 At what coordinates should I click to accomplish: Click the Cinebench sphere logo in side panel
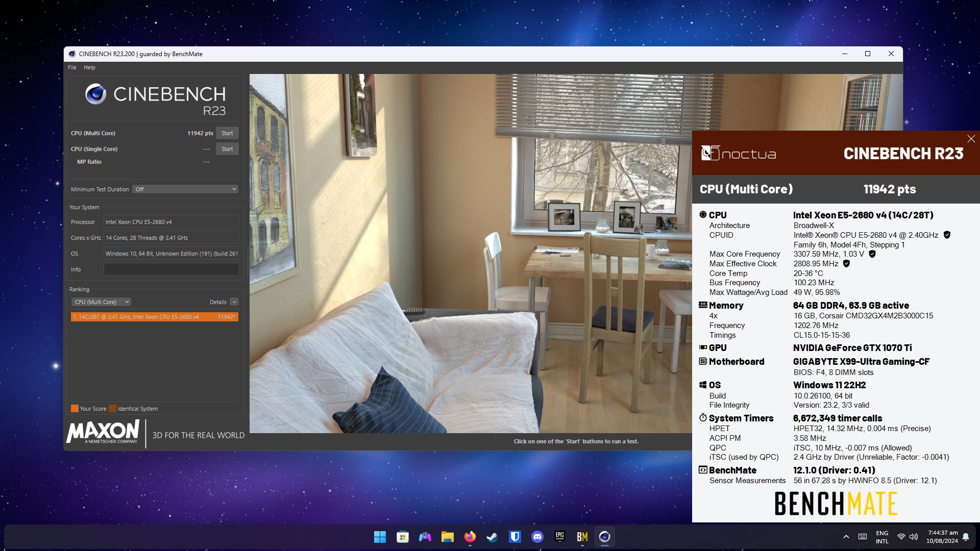pos(95,94)
